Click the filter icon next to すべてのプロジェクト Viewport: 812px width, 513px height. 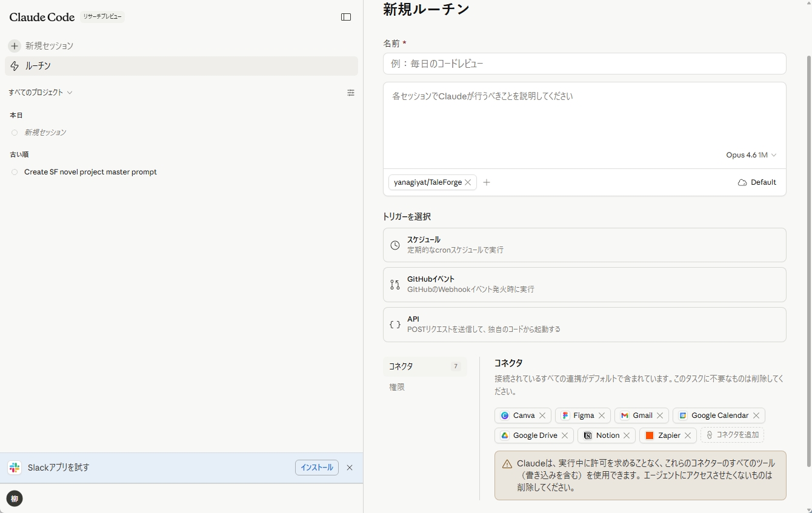click(x=351, y=93)
